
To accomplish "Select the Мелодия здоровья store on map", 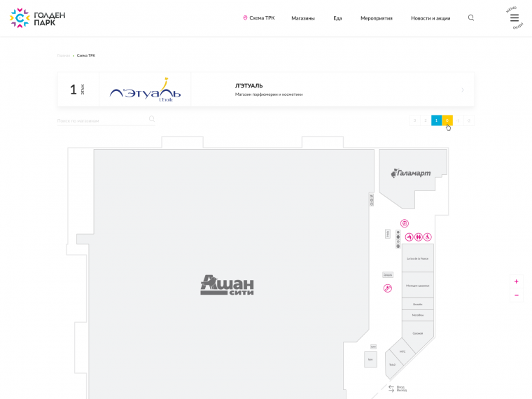I will click(418, 286).
